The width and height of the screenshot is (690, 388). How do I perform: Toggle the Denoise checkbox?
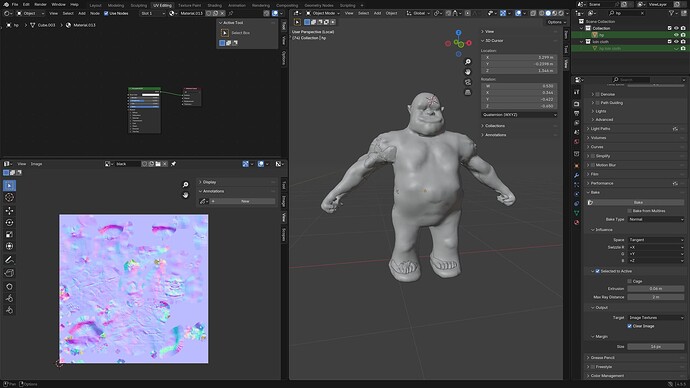[598, 94]
